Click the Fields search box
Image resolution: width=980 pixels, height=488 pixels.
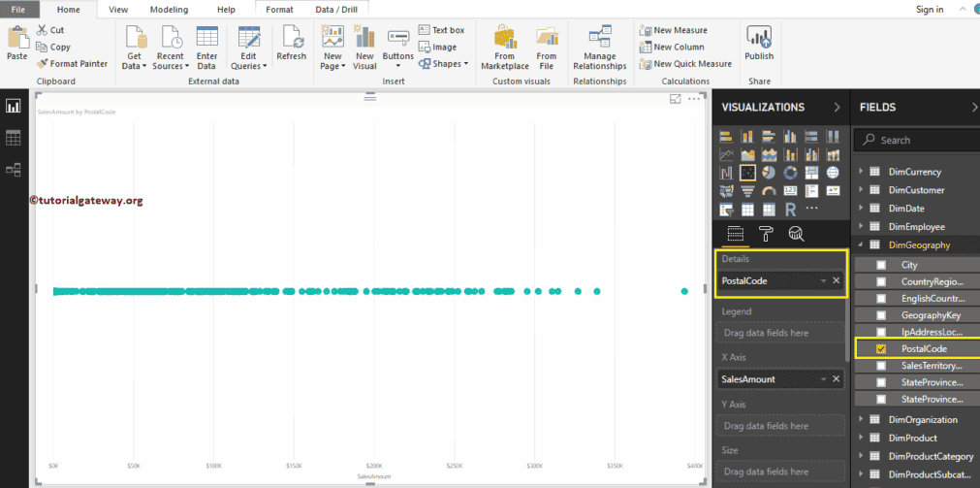coord(916,140)
